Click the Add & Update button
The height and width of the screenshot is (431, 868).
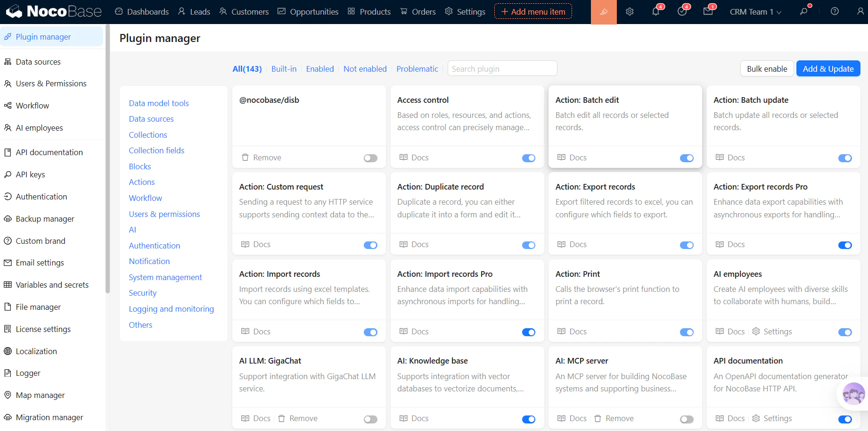pyautogui.click(x=828, y=69)
